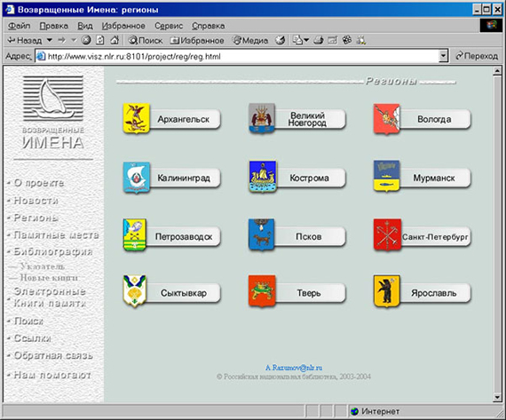Click the Кострома coat of arms
506x420 pixels.
(263, 177)
